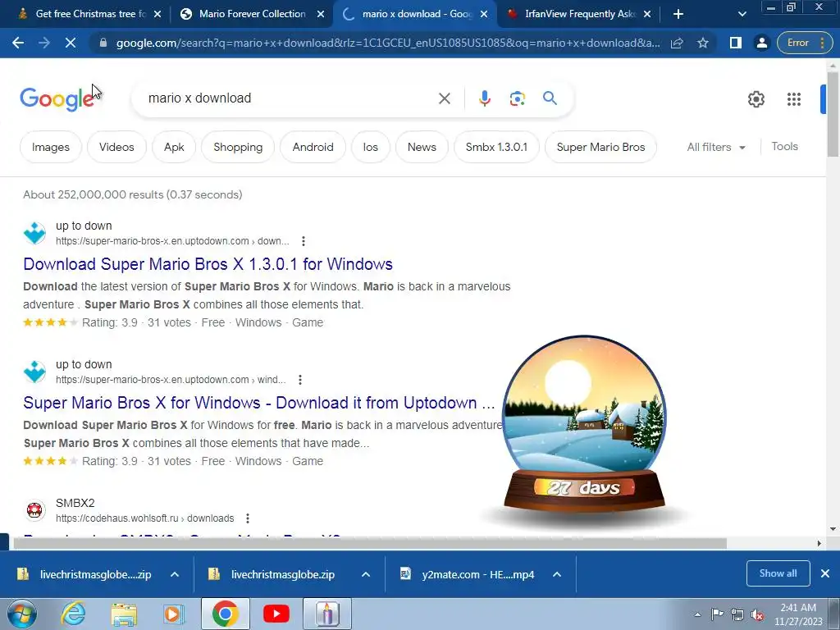Open more options for the SMBX2 result
The height and width of the screenshot is (630, 840).
click(248, 518)
